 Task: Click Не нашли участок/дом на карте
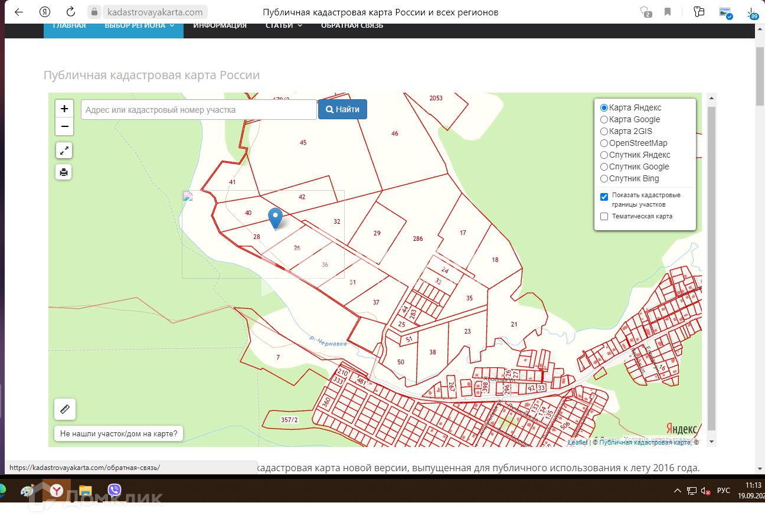(118, 433)
